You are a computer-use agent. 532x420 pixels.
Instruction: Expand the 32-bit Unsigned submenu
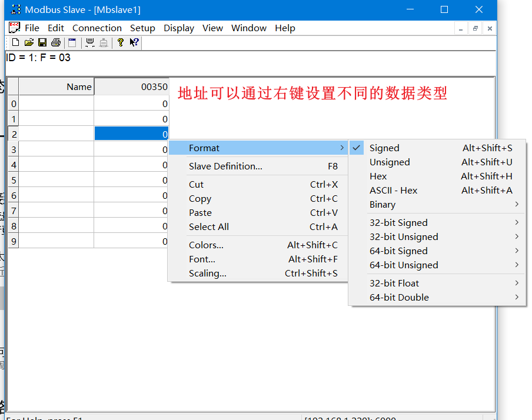437,237
